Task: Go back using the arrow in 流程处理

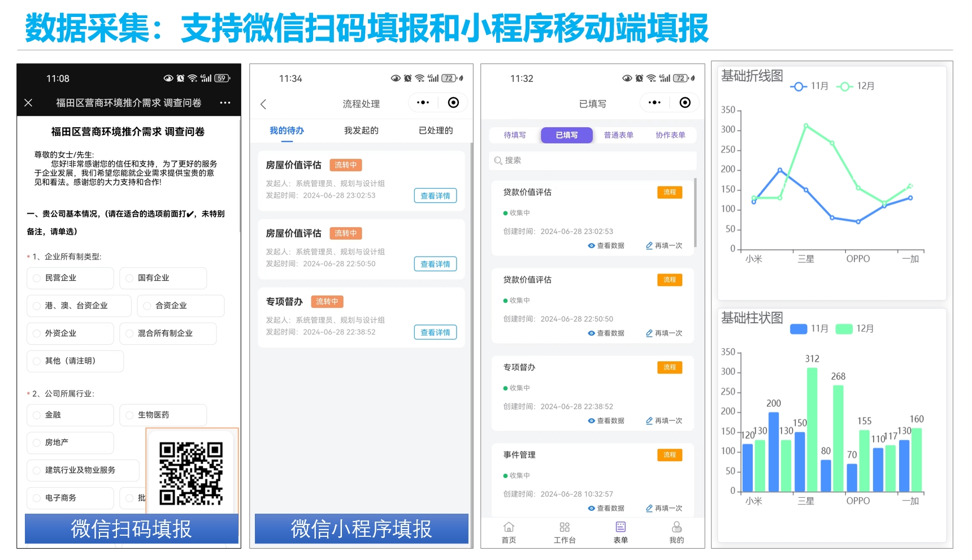Action: pos(263,104)
